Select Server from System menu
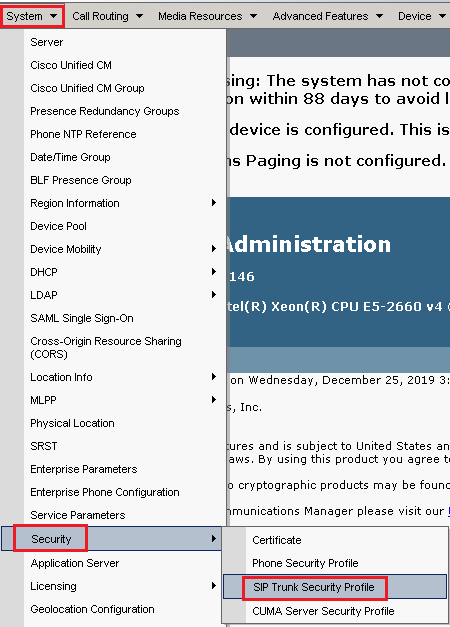 (46, 42)
